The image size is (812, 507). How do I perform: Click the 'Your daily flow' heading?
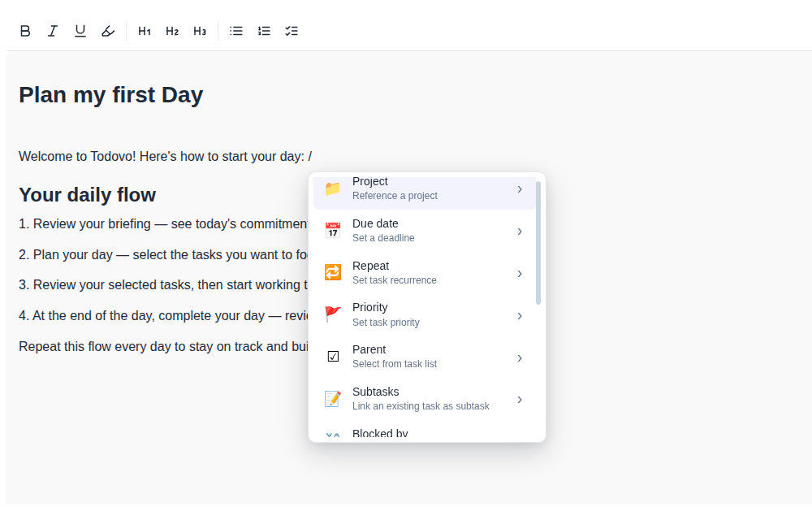tap(87, 195)
